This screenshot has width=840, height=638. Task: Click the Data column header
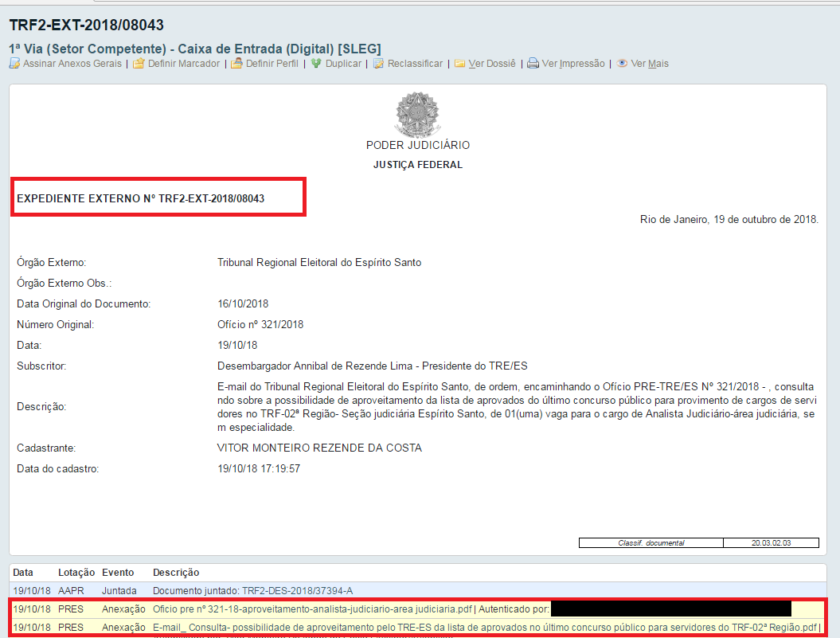click(x=23, y=573)
